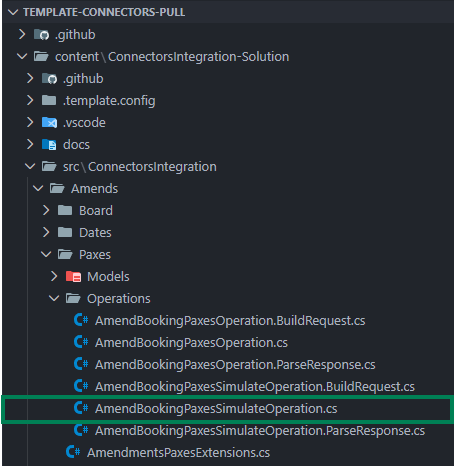Image resolution: width=455 pixels, height=466 pixels.
Task: Click the blue .vscode folder icon
Action: click(x=49, y=122)
